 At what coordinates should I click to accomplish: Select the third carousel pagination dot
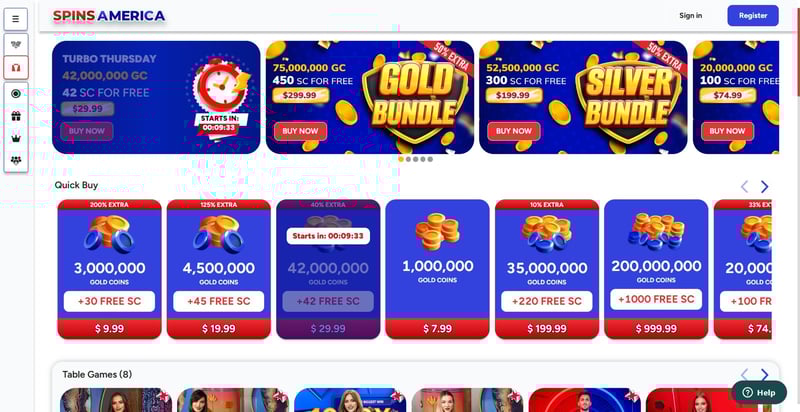click(415, 159)
